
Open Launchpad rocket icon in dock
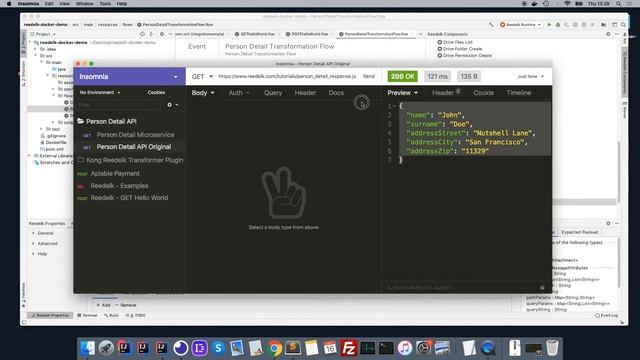point(106,348)
